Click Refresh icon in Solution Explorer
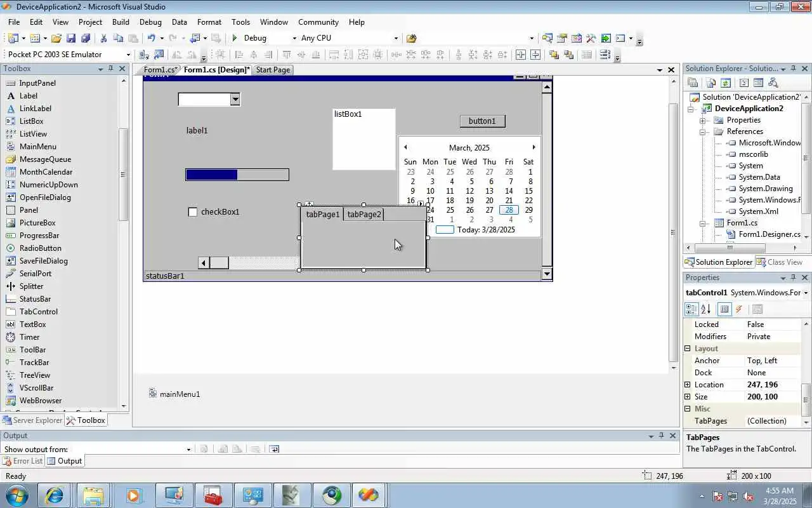The width and height of the screenshot is (812, 508). coord(726,83)
